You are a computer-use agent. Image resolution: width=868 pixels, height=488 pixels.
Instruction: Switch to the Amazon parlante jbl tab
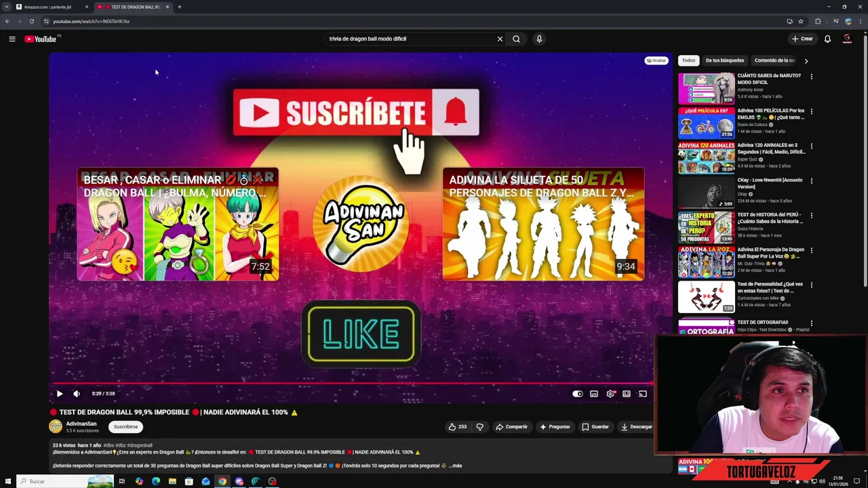tap(52, 7)
